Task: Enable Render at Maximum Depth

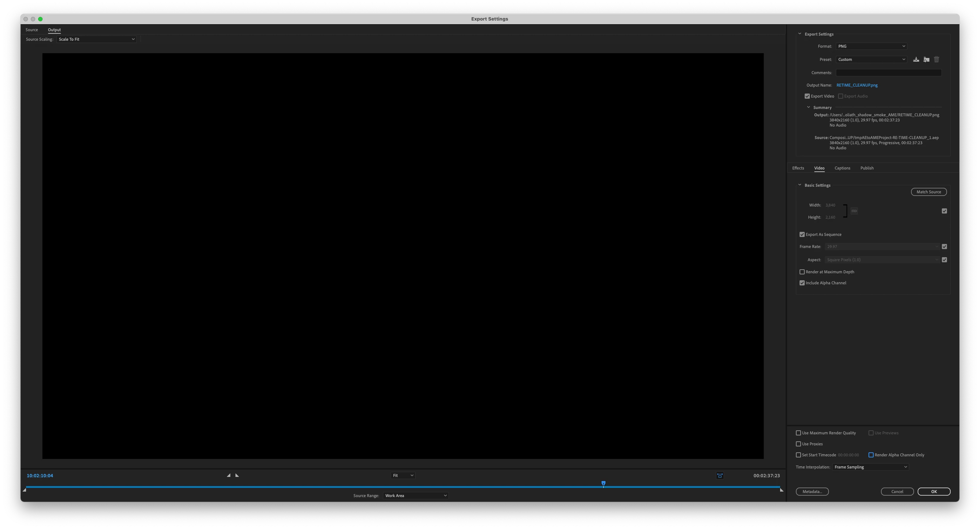Action: coord(802,272)
